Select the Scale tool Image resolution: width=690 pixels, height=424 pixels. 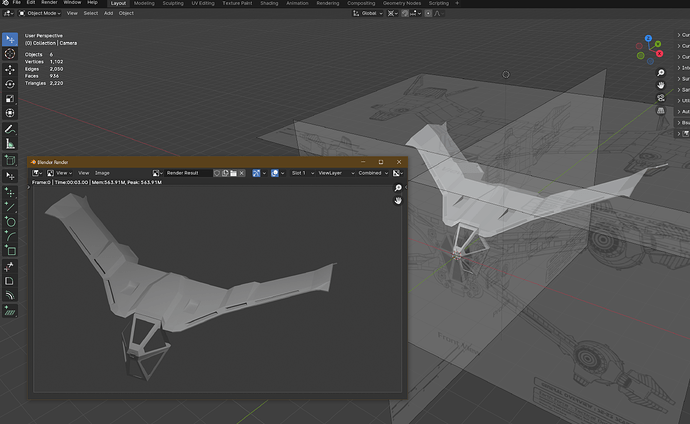click(10, 99)
